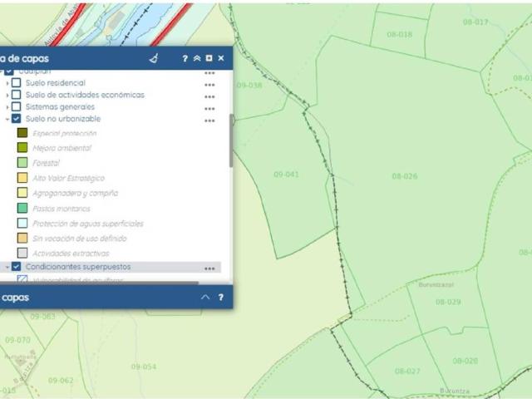Click Vulnerabilidad de acuíferos hatched swatch
Image resolution: width=532 pixels, height=399 pixels.
pyautogui.click(x=22, y=279)
